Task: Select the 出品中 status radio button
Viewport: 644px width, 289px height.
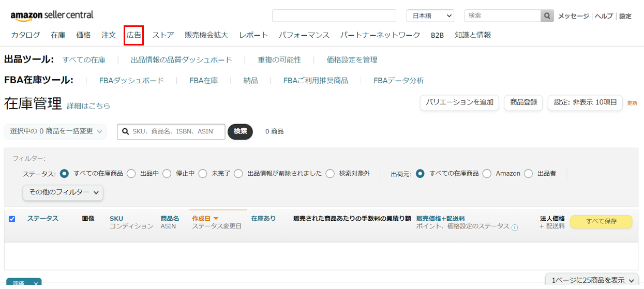Action: (131, 174)
